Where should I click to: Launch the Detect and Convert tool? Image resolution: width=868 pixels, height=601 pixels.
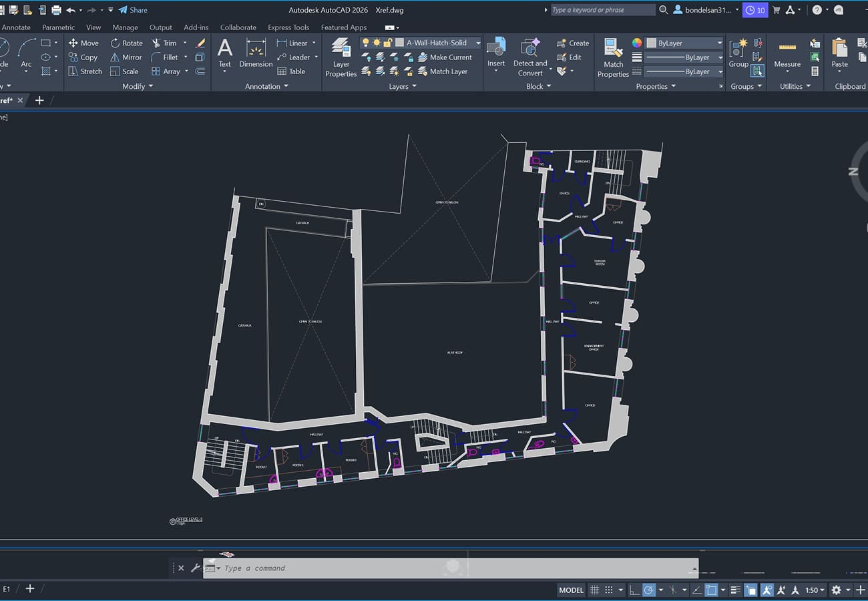529,57
